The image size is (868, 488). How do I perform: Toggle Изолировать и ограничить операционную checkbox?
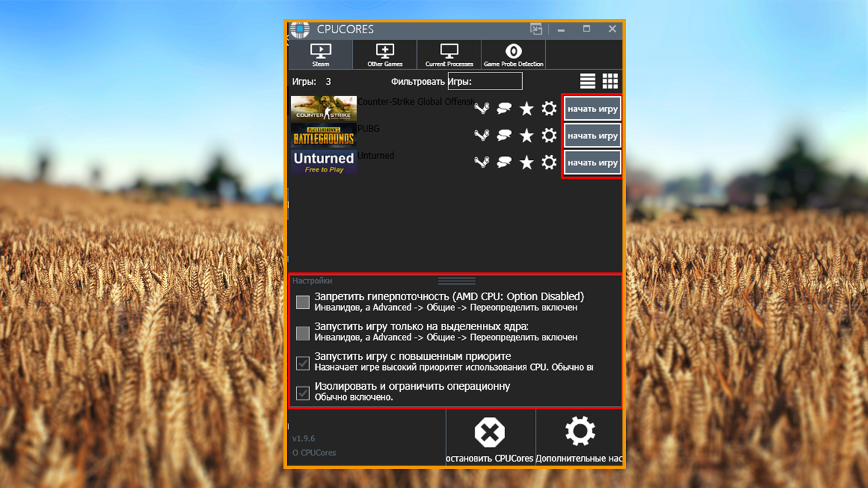click(x=302, y=392)
